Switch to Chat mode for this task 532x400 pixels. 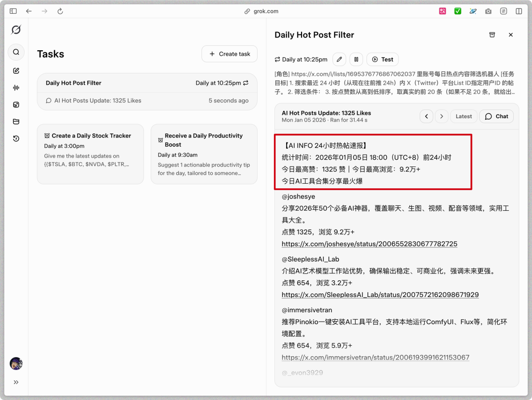(497, 116)
